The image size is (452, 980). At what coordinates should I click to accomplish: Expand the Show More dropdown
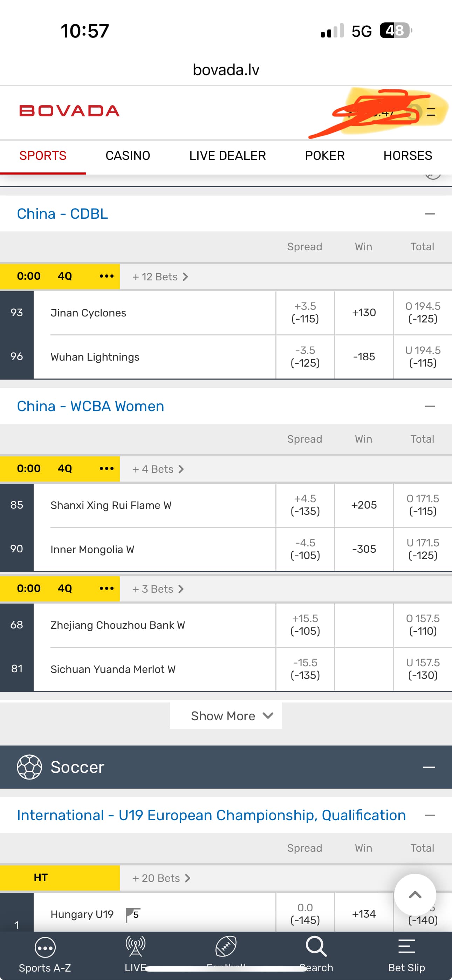click(x=226, y=716)
